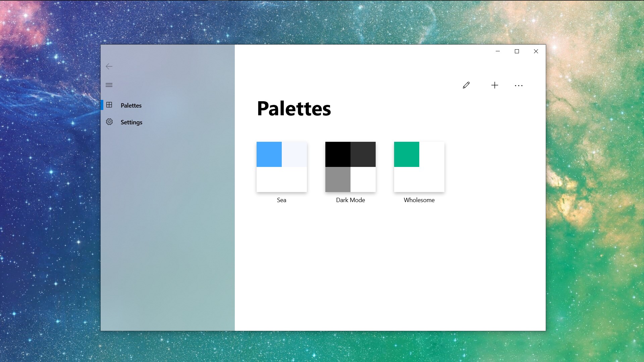
Task: Select the Palettes navigation item
Action: pyautogui.click(x=131, y=105)
